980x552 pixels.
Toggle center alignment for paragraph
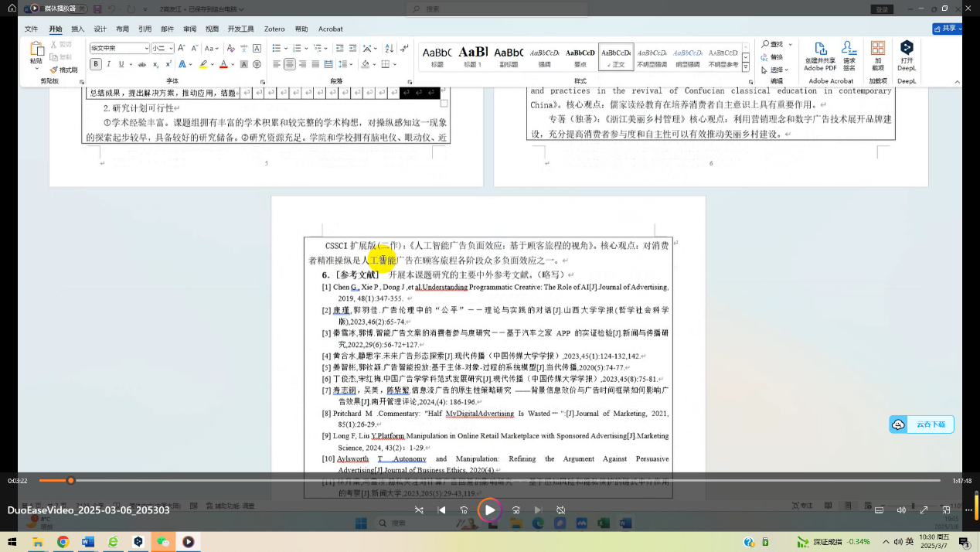click(290, 64)
